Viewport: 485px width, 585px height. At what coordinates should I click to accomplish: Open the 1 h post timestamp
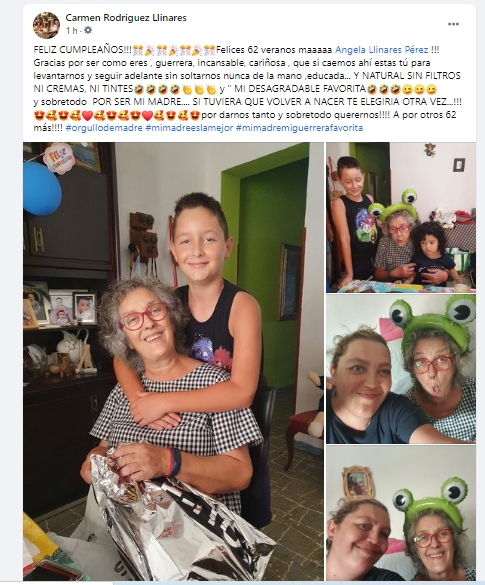tap(71, 31)
